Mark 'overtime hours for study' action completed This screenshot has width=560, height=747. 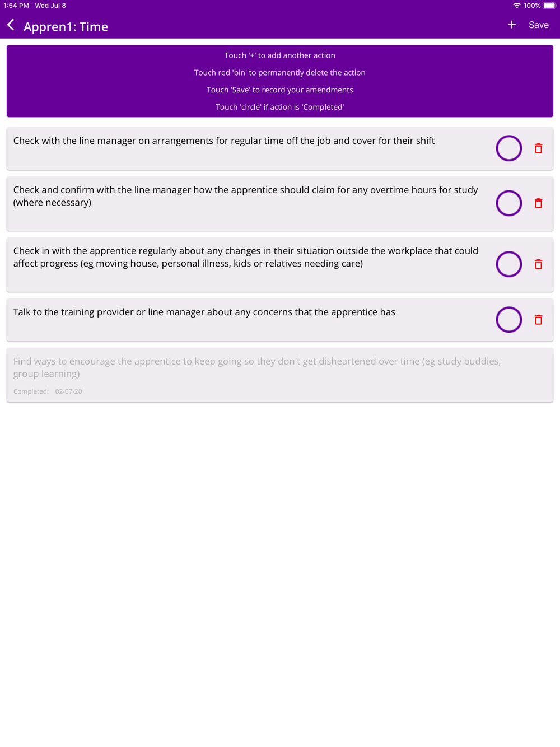(508, 203)
